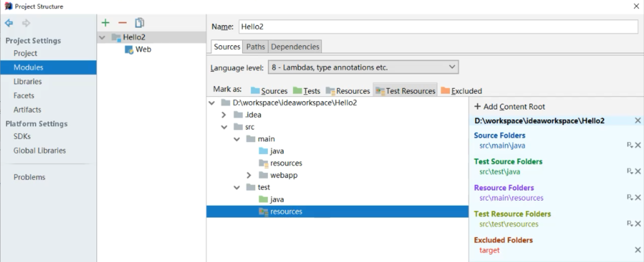Toggle the Test Resources mark

[405, 91]
